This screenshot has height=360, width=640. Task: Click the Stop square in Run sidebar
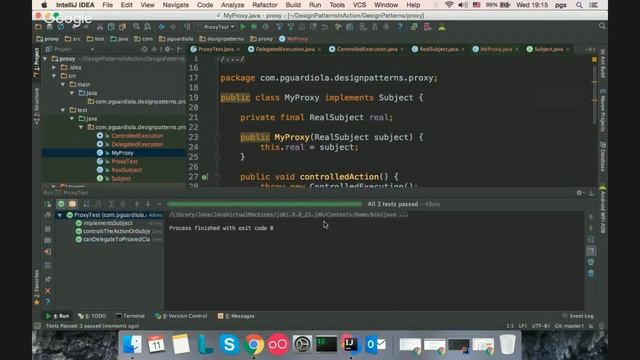pyautogui.click(x=48, y=229)
